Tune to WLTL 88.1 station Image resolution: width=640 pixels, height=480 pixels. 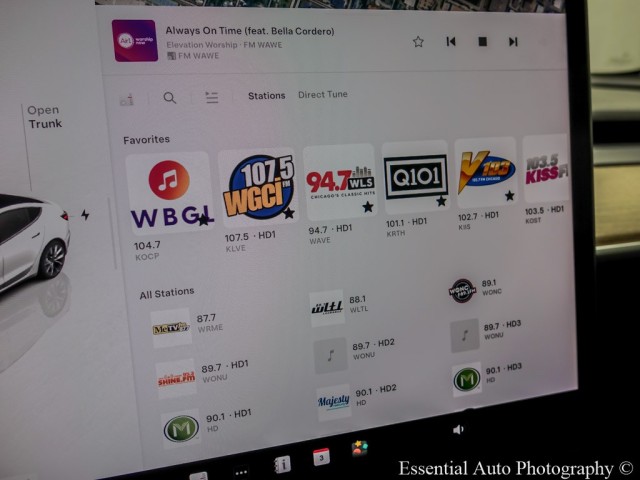click(339, 307)
